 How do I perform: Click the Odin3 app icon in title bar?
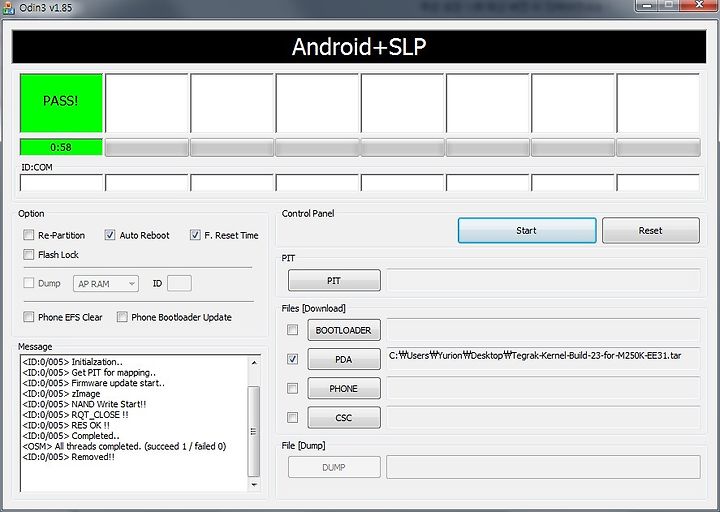8,7
